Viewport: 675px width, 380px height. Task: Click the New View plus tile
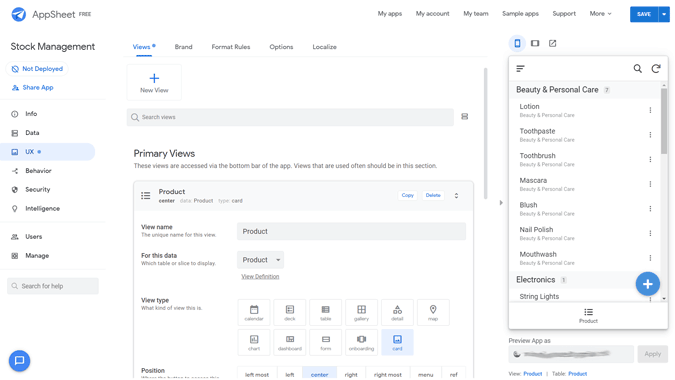click(154, 83)
